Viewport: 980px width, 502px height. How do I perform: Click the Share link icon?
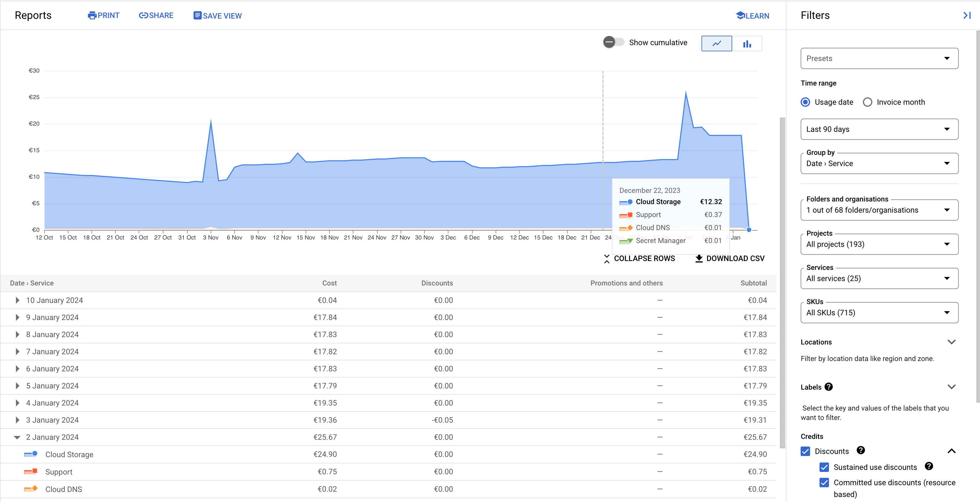click(x=143, y=16)
